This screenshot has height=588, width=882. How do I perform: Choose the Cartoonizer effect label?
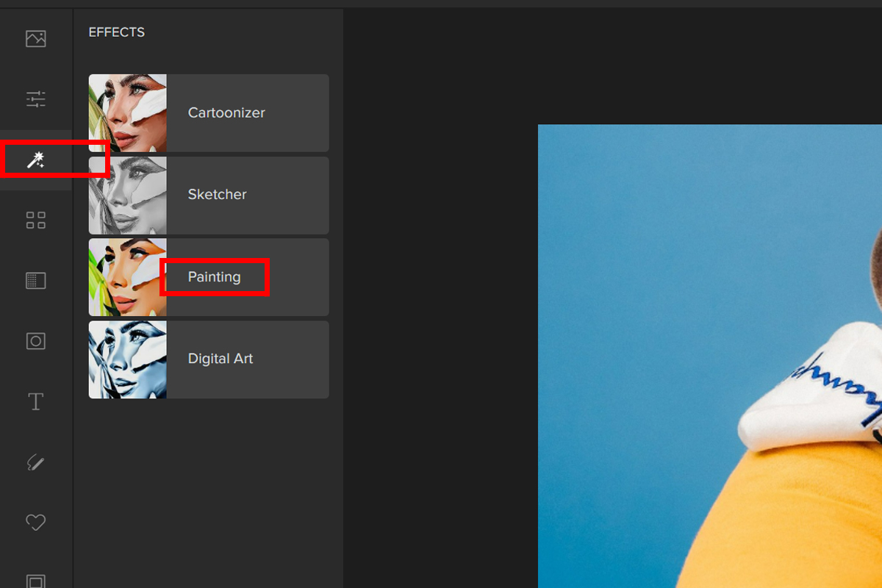click(x=226, y=113)
